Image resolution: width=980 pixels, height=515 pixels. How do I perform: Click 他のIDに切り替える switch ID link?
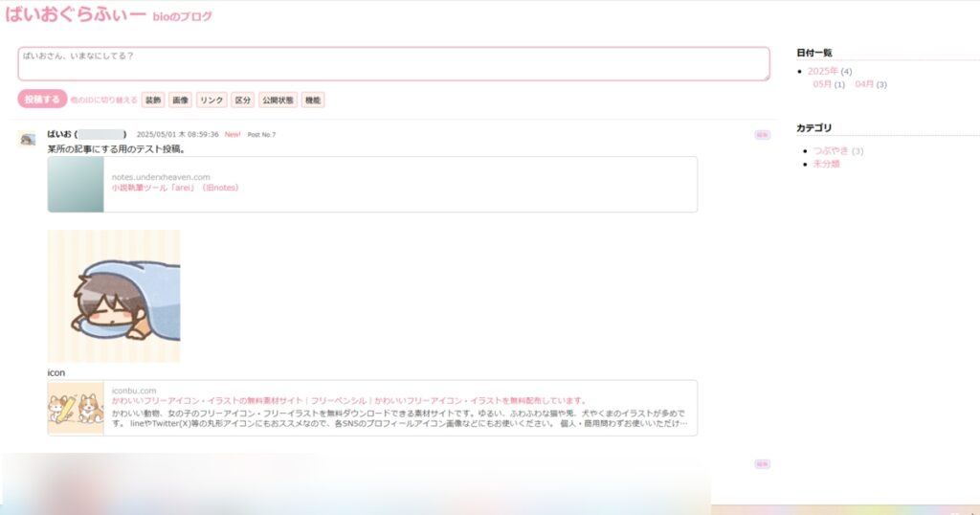tap(103, 101)
